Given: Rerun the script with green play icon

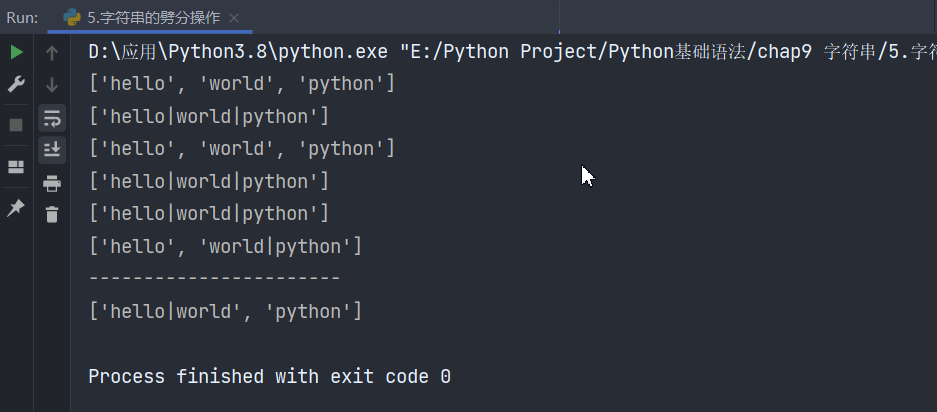Looking at the screenshot, I should point(16,52).
